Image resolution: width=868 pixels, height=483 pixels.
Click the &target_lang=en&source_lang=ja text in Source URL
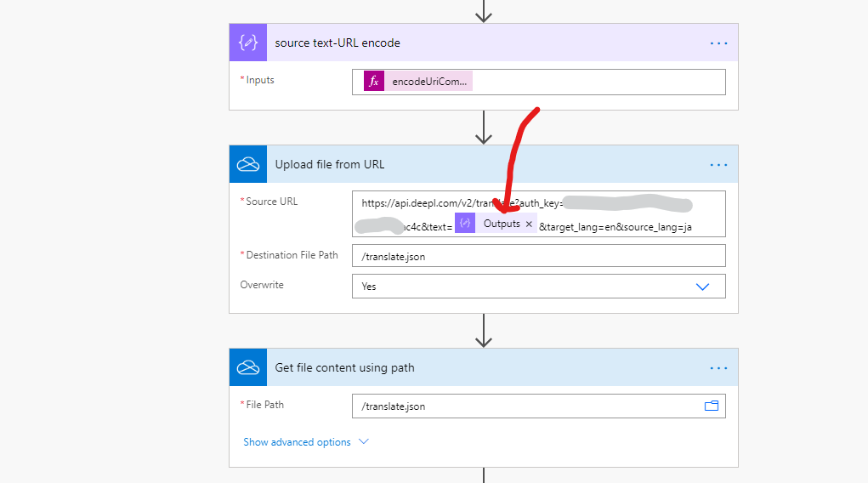[x=615, y=227]
